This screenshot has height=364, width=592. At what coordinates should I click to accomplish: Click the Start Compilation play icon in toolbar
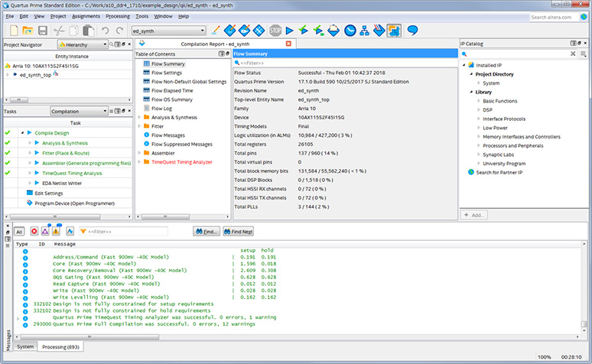click(290, 30)
